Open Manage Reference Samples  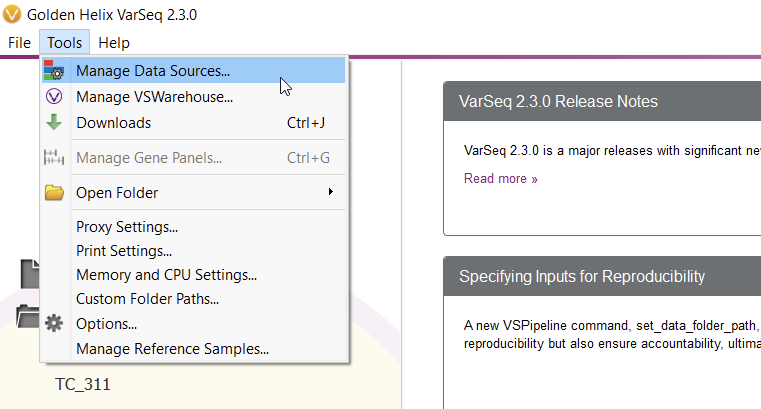(172, 349)
